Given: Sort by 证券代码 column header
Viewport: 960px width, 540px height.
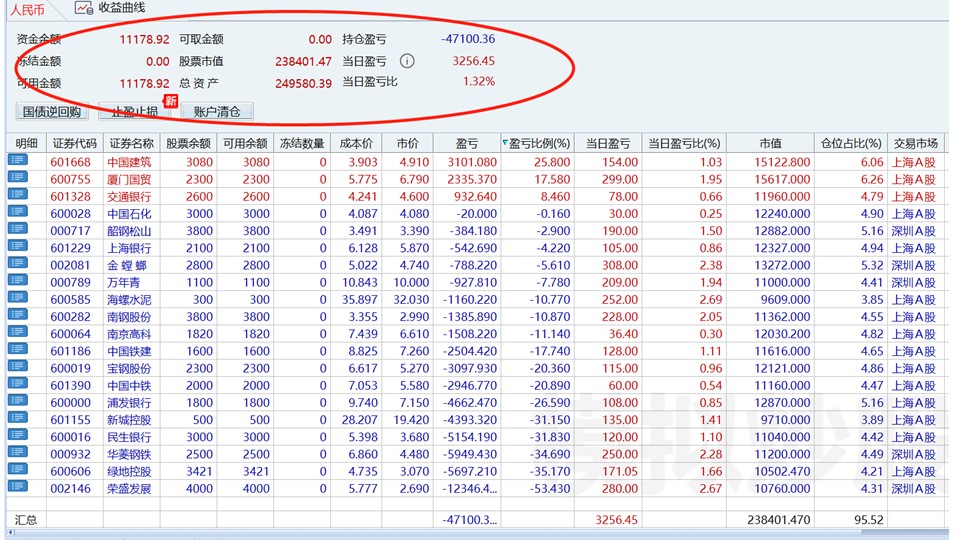Looking at the screenshot, I should 75,143.
